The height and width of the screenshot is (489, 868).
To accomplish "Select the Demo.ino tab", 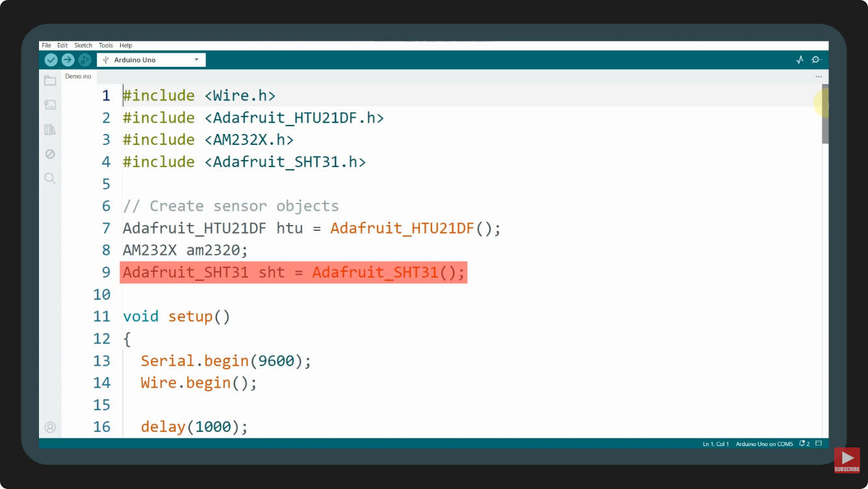I will 78,77.
